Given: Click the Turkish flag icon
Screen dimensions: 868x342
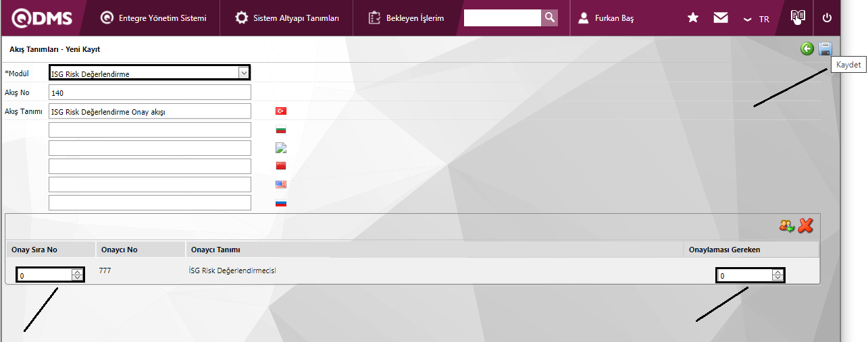Looking at the screenshot, I should [x=280, y=111].
